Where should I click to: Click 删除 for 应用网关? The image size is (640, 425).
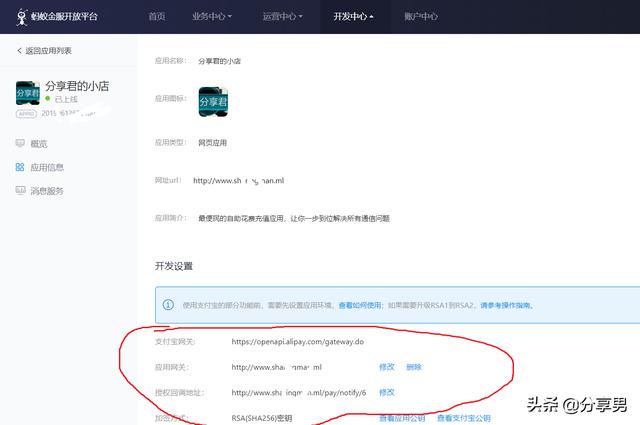[413, 367]
